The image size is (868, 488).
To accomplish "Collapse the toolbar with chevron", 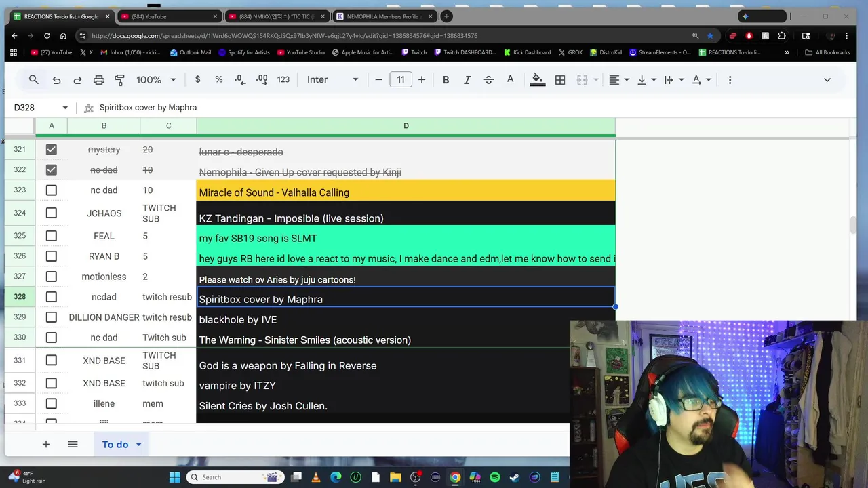I will click(827, 79).
